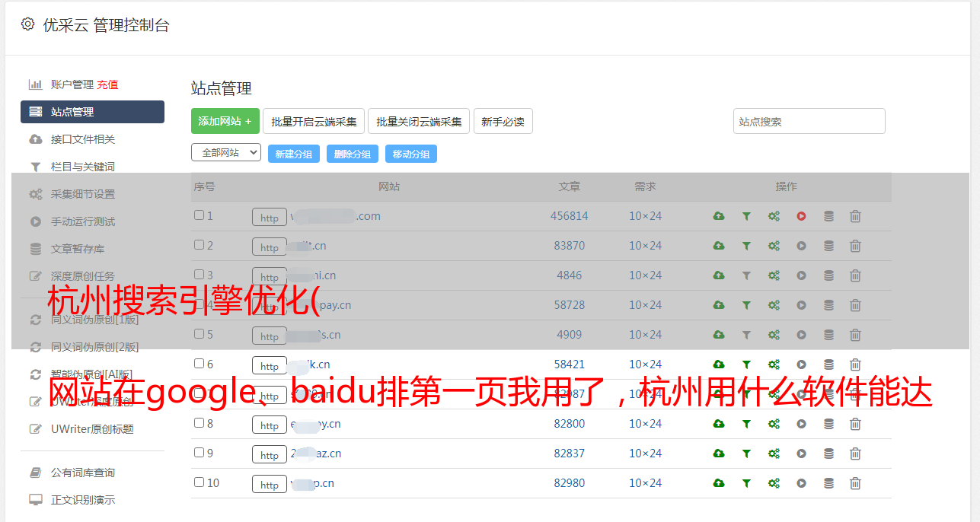Click gears icon in row 10
The image size is (980, 522).
point(774,483)
